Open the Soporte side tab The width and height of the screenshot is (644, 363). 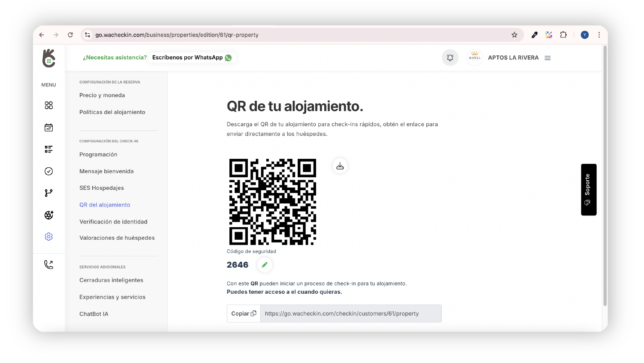point(588,189)
